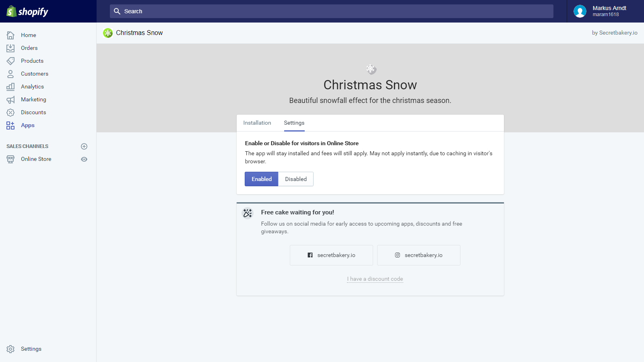
Task: Click the Discounts badge icon
Action: 10,113
